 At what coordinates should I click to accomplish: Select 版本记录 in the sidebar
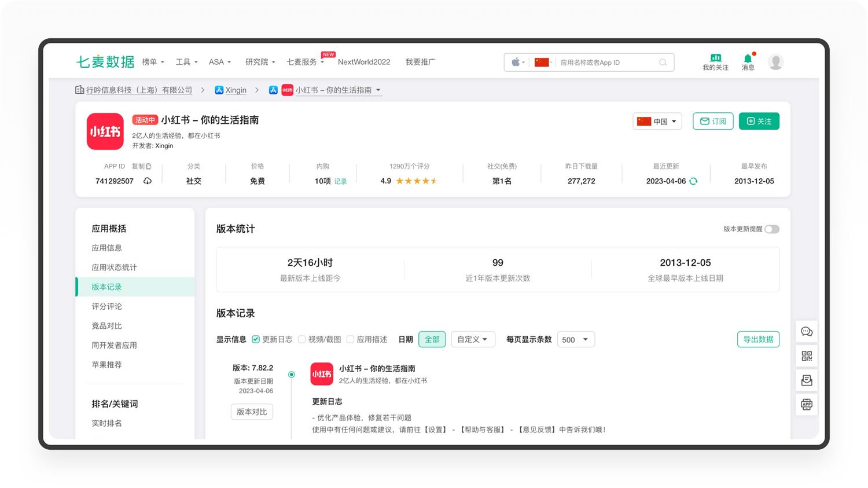(x=135, y=287)
